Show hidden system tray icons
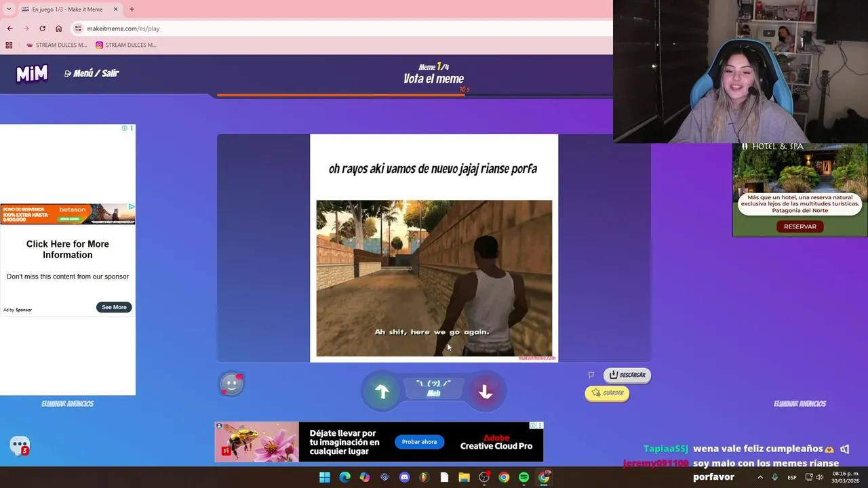 point(759,477)
